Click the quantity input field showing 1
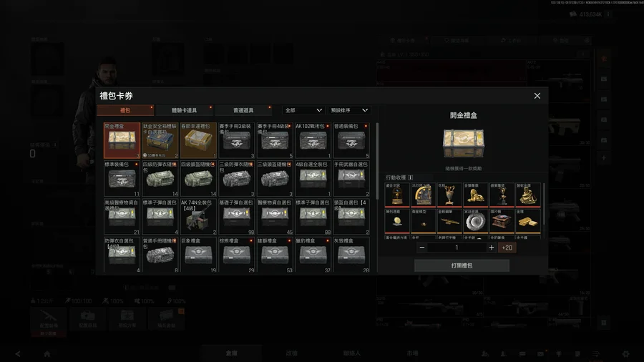 (457, 248)
